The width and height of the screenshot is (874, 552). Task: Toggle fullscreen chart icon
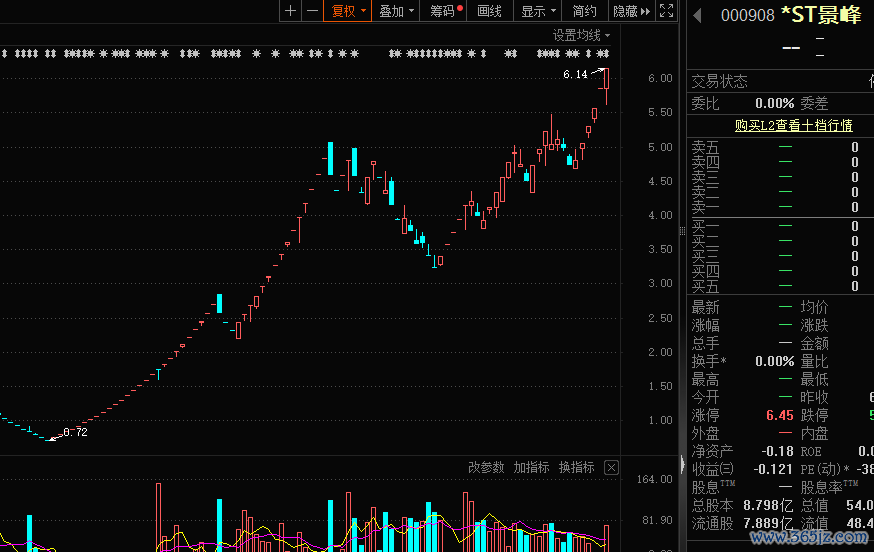(666, 11)
